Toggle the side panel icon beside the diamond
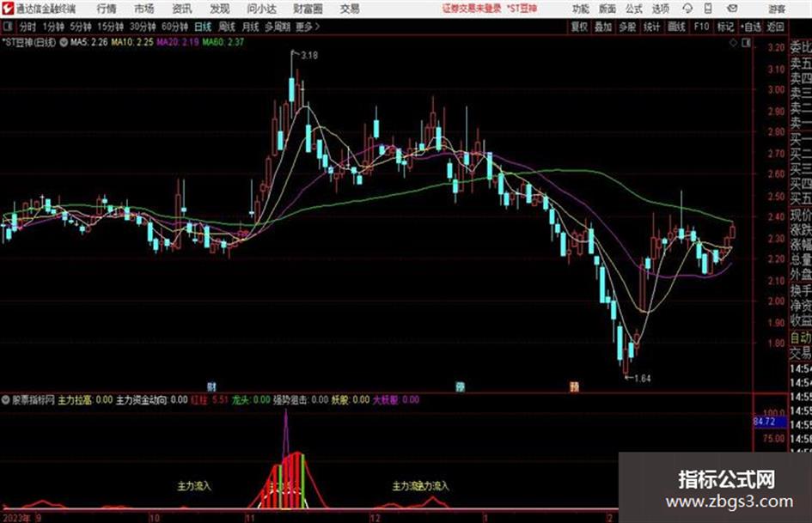Image resolution: width=812 pixels, height=523 pixels. tap(746, 44)
